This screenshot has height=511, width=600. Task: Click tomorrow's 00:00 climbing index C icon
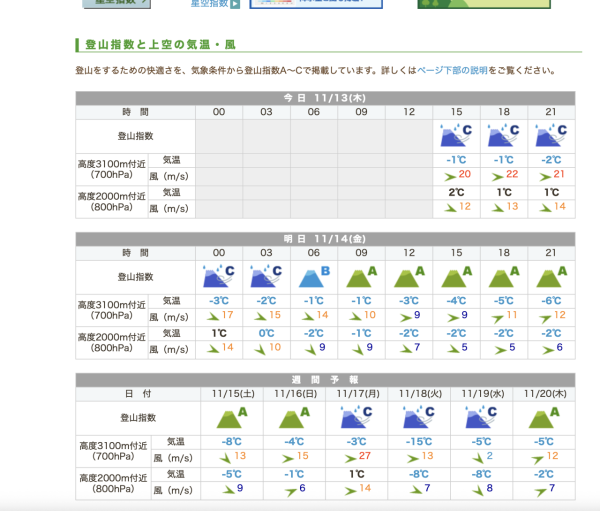218,276
